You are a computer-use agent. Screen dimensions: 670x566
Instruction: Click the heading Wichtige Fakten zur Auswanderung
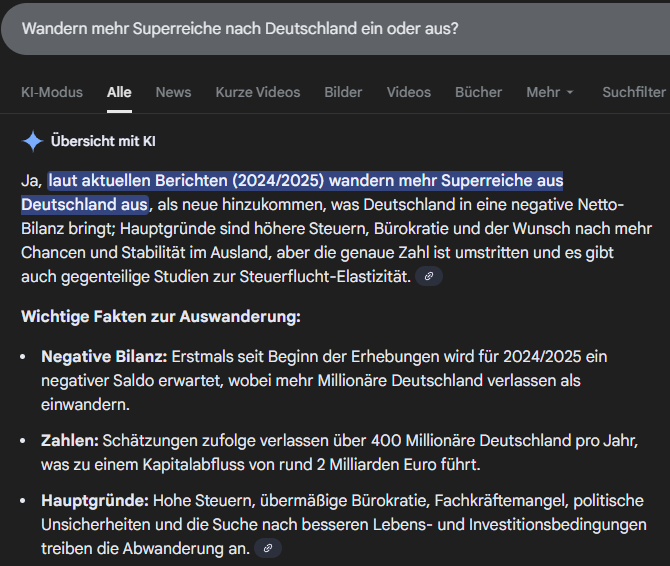coord(161,317)
